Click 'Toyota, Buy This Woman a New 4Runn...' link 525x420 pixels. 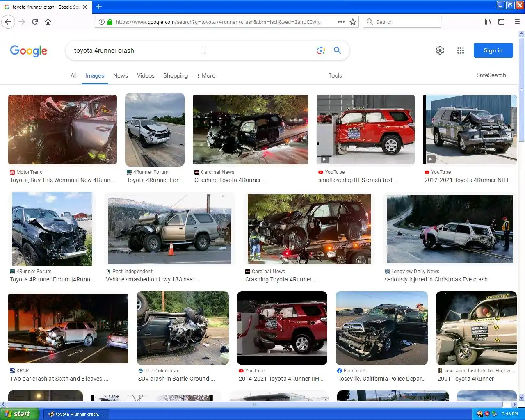62,180
